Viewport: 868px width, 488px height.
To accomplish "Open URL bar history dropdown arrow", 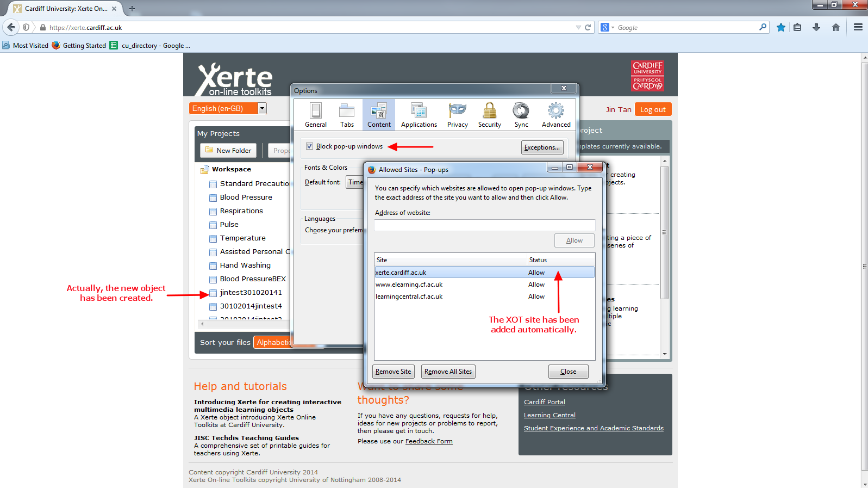I will point(578,27).
